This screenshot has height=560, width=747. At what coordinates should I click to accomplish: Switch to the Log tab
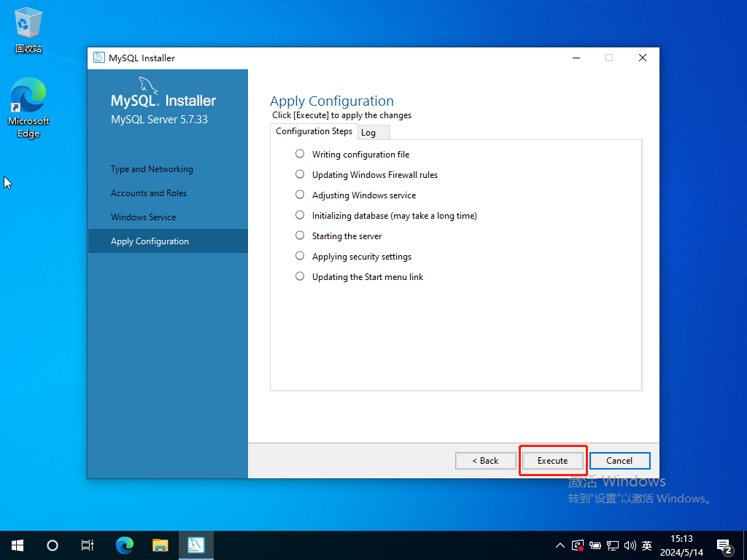pos(368,133)
